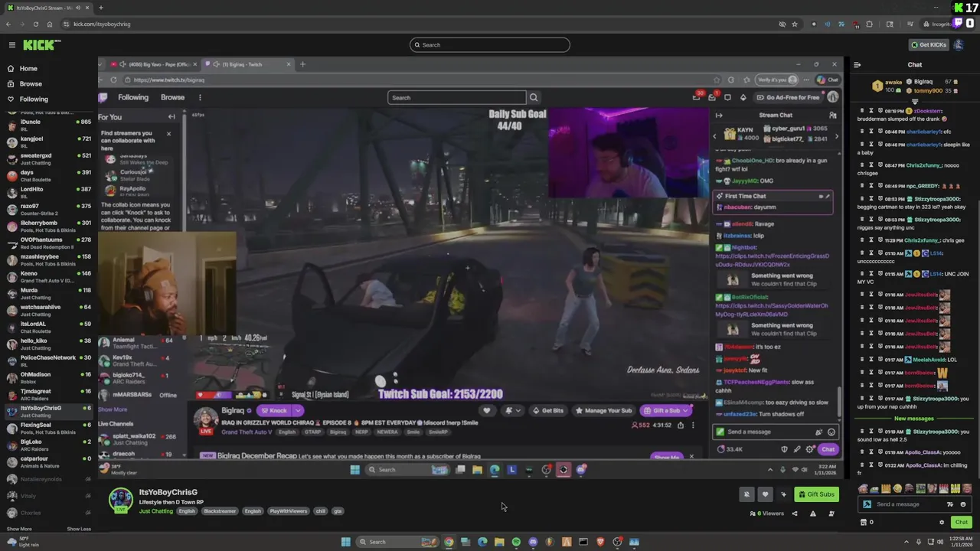Click the sparkle icon beside Gift Subs

[x=782, y=494]
